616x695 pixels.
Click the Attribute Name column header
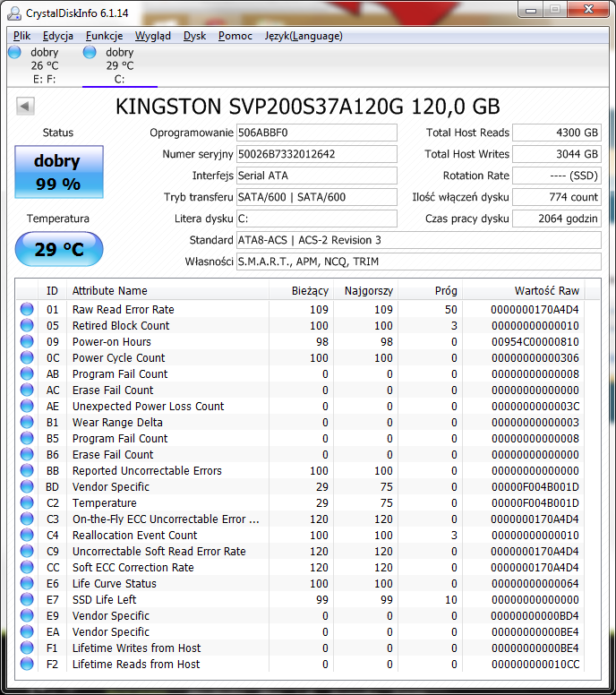tap(167, 291)
